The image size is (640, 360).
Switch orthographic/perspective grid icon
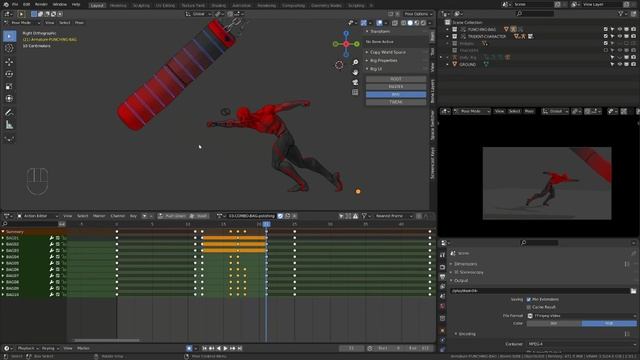pos(355,92)
